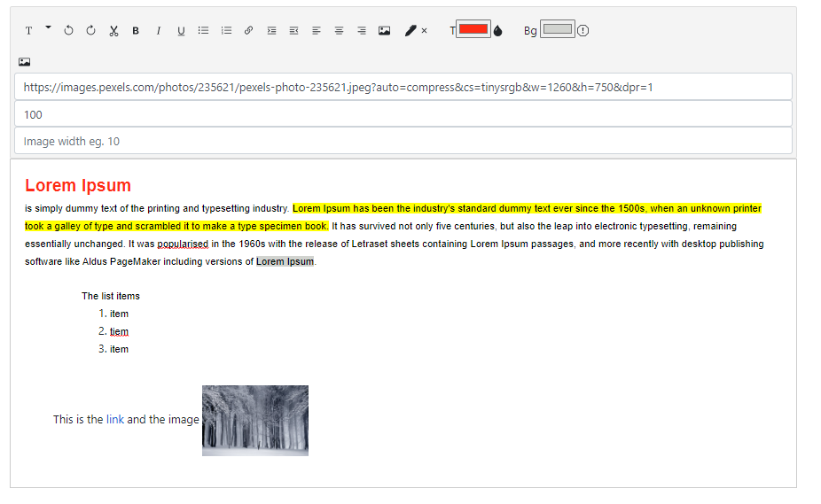Viewport: 821px width, 504px height.
Task: Apply text color with droplet icon
Action: pyautogui.click(x=498, y=31)
